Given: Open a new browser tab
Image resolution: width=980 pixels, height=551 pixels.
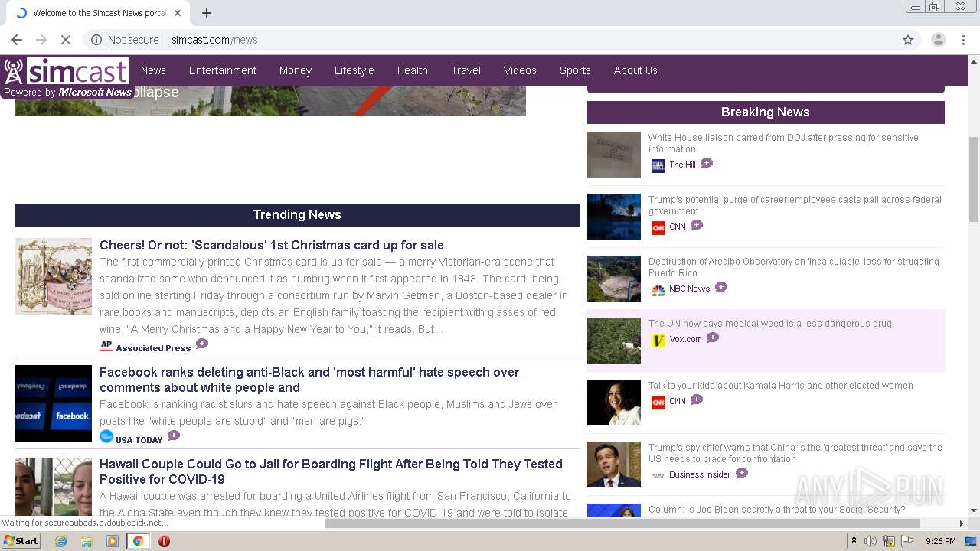Looking at the screenshot, I should click(207, 13).
